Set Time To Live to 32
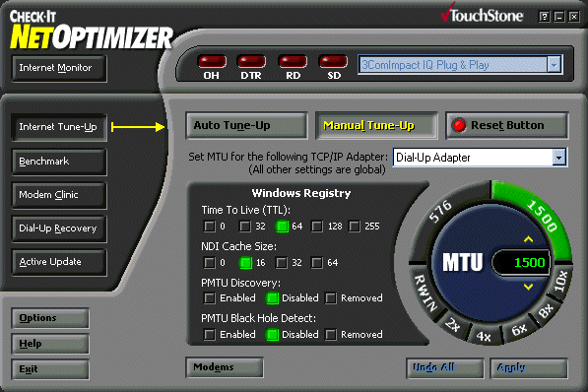The height and width of the screenshot is (392, 588). pyautogui.click(x=245, y=227)
